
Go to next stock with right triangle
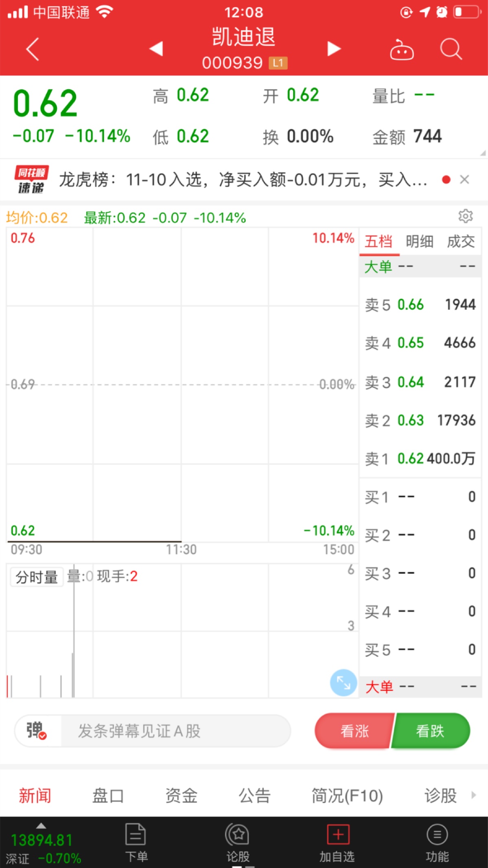pos(334,49)
